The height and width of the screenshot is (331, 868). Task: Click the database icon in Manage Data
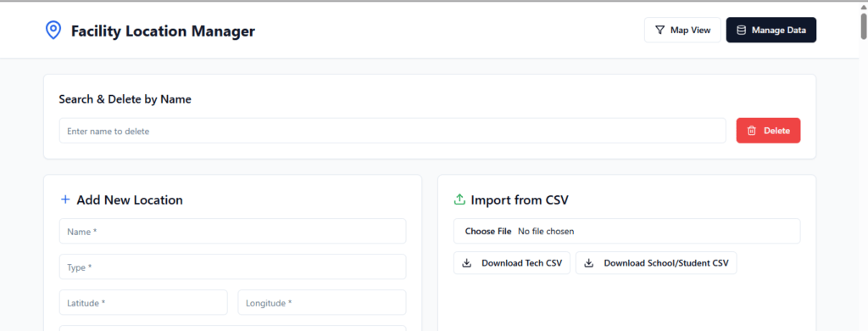741,30
